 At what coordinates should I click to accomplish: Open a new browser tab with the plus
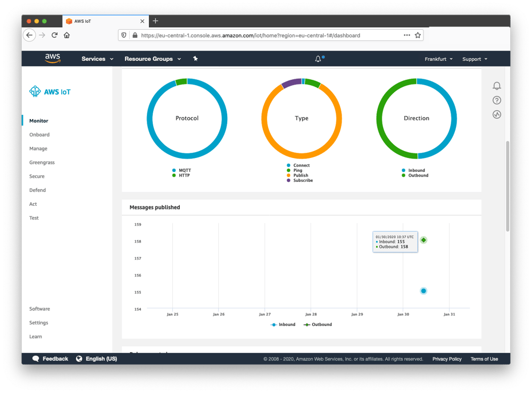[155, 21]
